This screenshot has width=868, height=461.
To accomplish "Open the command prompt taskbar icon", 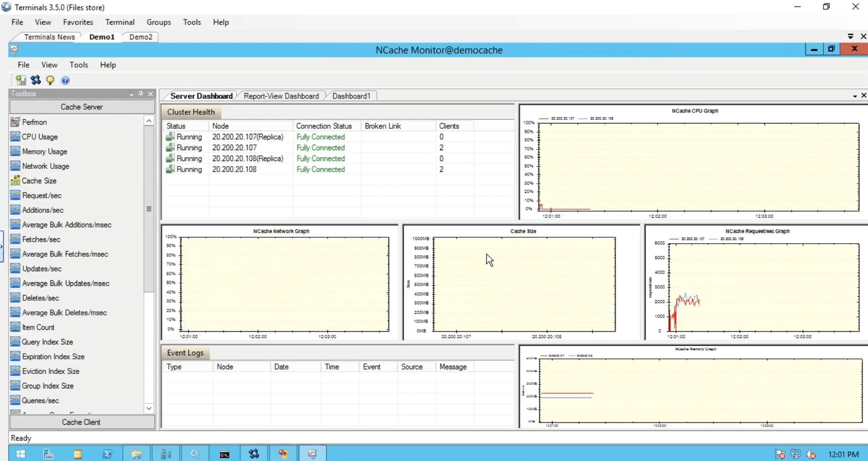I will click(x=224, y=454).
